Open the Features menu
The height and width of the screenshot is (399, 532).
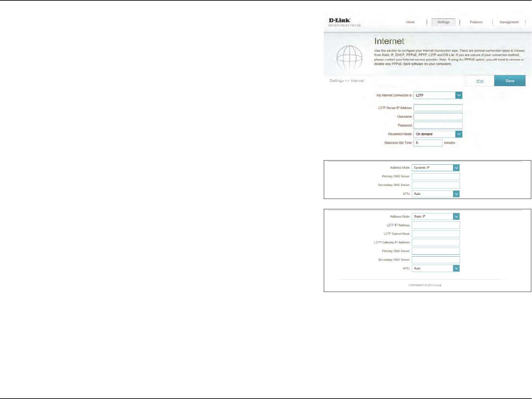[476, 22]
